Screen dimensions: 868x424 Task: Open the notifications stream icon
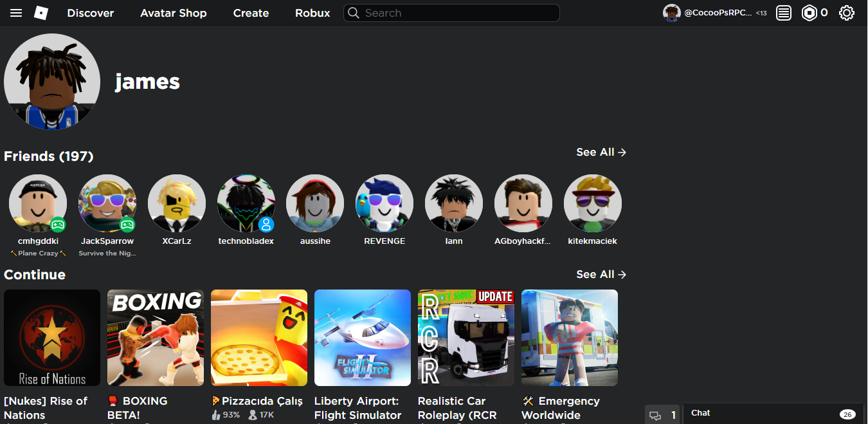pyautogui.click(x=783, y=13)
